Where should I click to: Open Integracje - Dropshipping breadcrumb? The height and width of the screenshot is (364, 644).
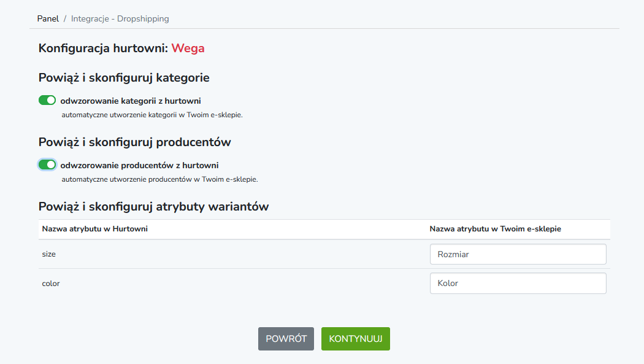120,18
